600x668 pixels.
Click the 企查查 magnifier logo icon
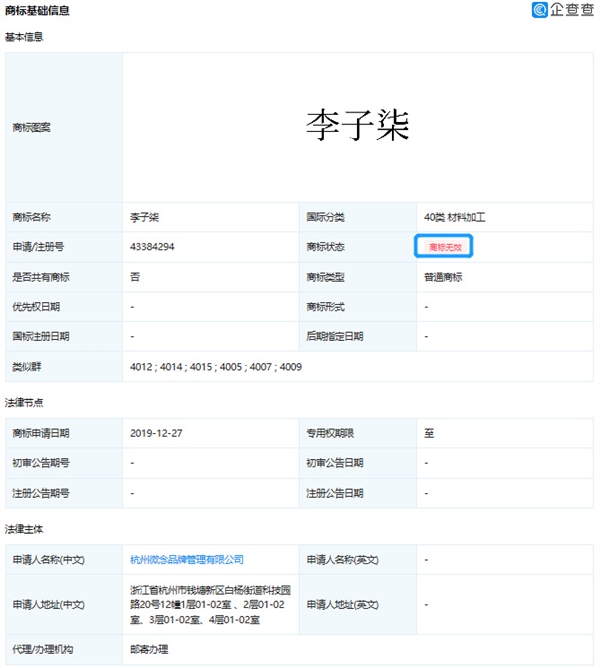tap(539, 10)
